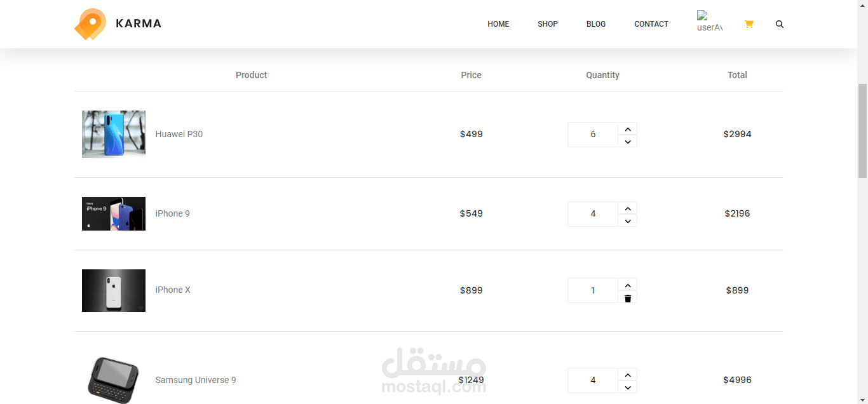Click the Huawei P30 product name
The width and height of the screenshot is (868, 404).
[x=179, y=134]
